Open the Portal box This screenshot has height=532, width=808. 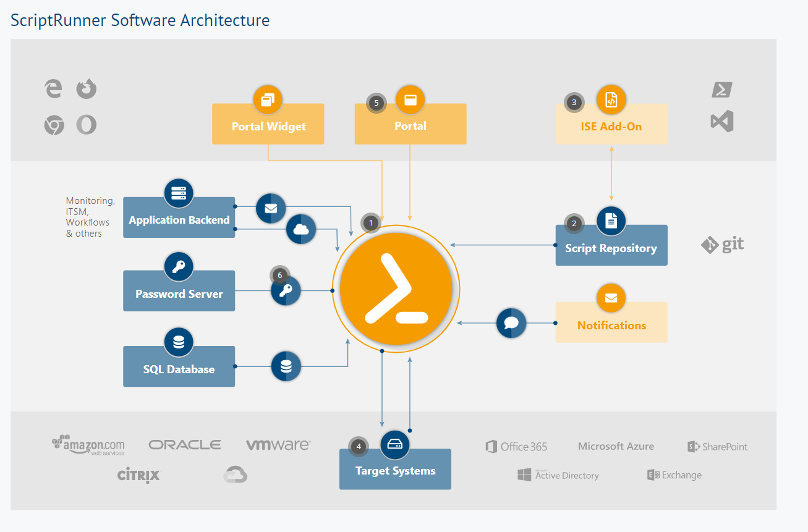(410, 127)
